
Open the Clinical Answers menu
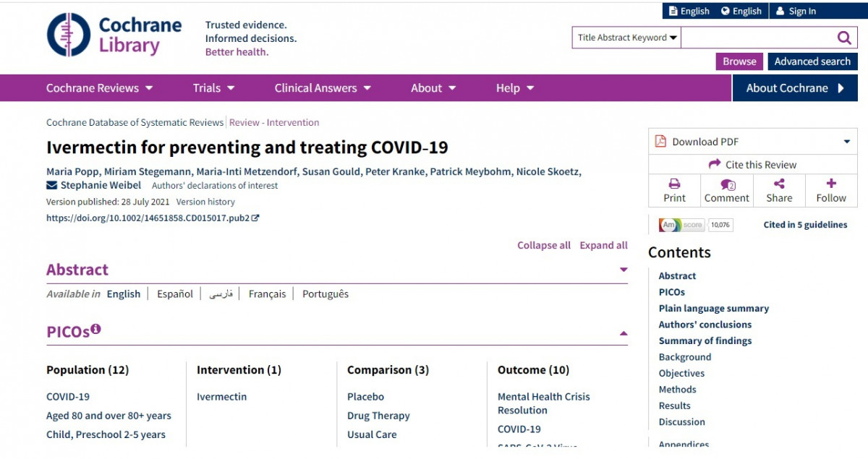(x=323, y=88)
